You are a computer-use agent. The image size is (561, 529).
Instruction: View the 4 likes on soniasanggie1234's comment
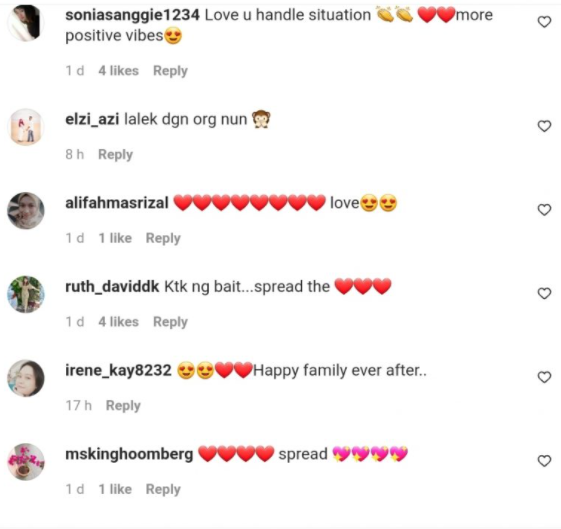point(118,71)
